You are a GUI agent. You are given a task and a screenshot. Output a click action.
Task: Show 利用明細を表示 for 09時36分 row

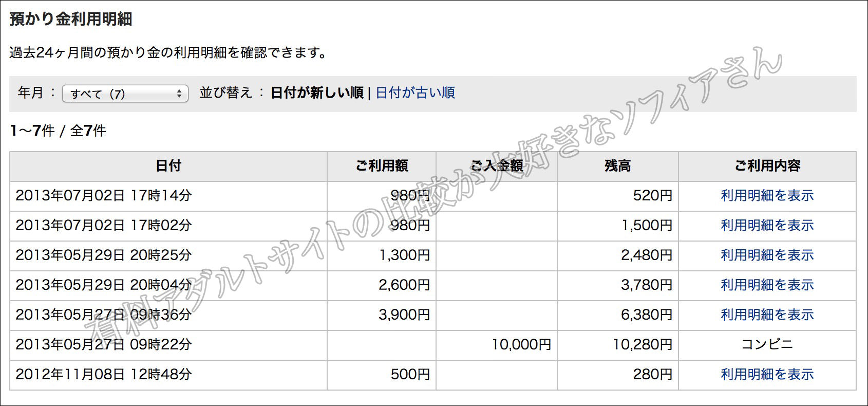tap(767, 315)
